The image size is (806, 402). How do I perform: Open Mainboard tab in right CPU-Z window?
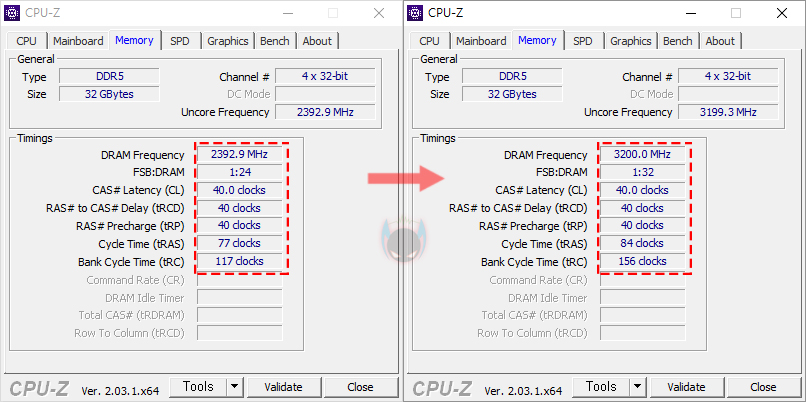coord(481,41)
